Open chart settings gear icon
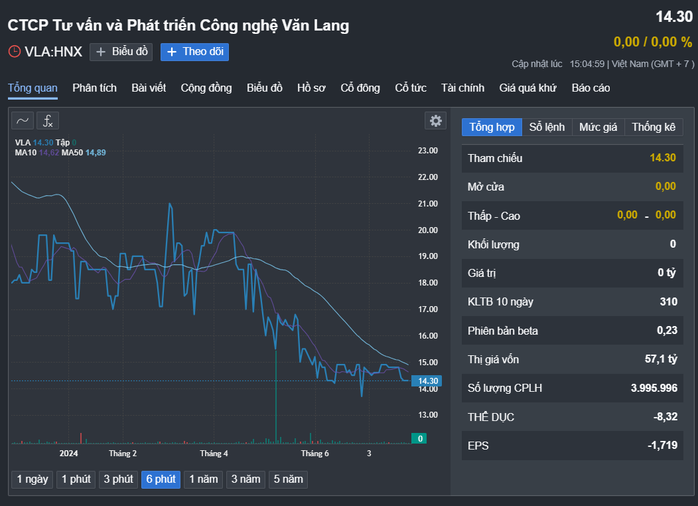The width and height of the screenshot is (698, 506). pos(435,121)
